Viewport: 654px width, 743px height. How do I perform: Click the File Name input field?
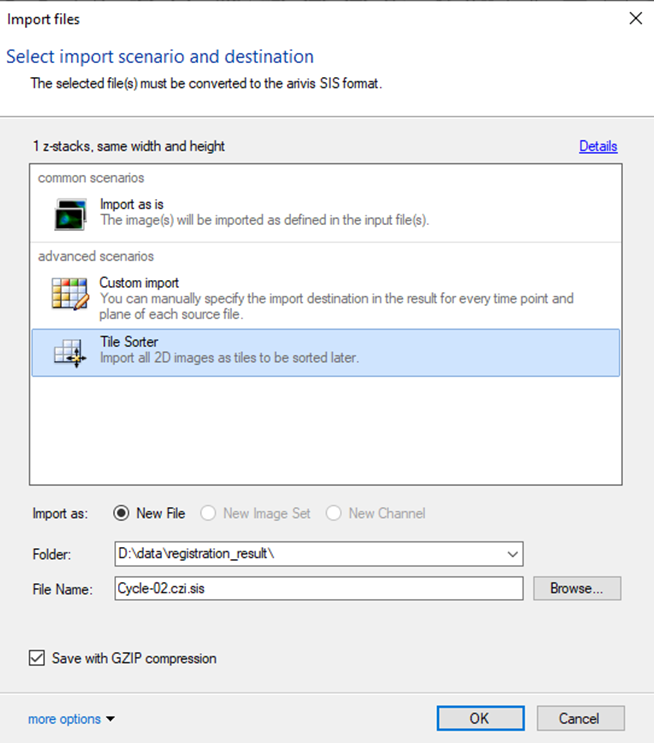[318, 588]
